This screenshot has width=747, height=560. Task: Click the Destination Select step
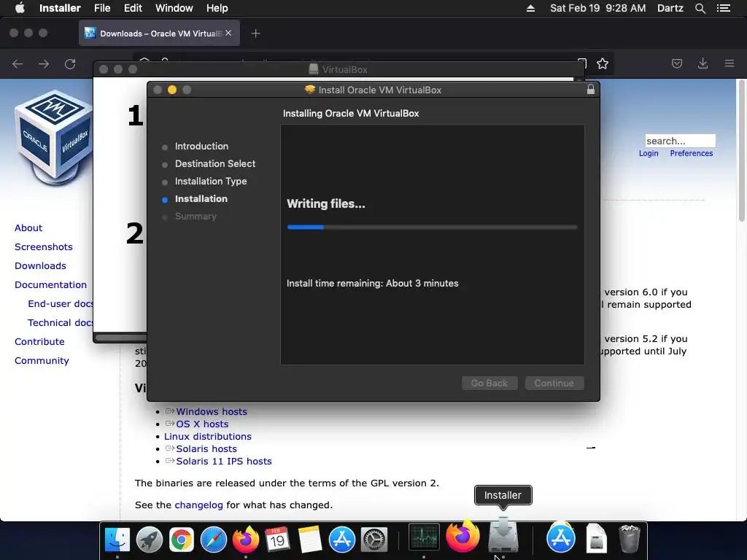tap(215, 164)
